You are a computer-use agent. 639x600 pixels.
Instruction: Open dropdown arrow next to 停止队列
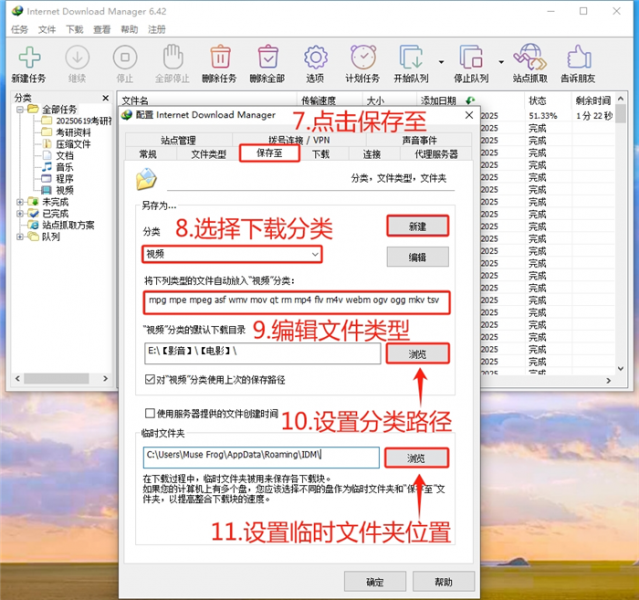pyautogui.click(x=501, y=62)
